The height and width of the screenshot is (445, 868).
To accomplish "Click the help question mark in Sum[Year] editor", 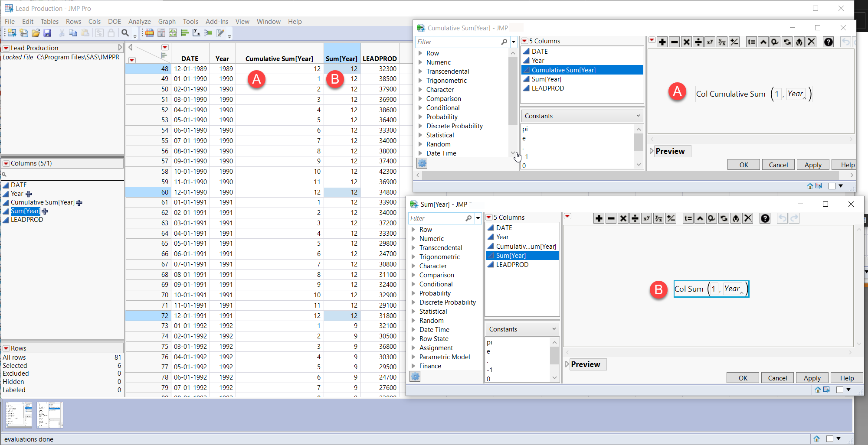I will [x=765, y=218].
